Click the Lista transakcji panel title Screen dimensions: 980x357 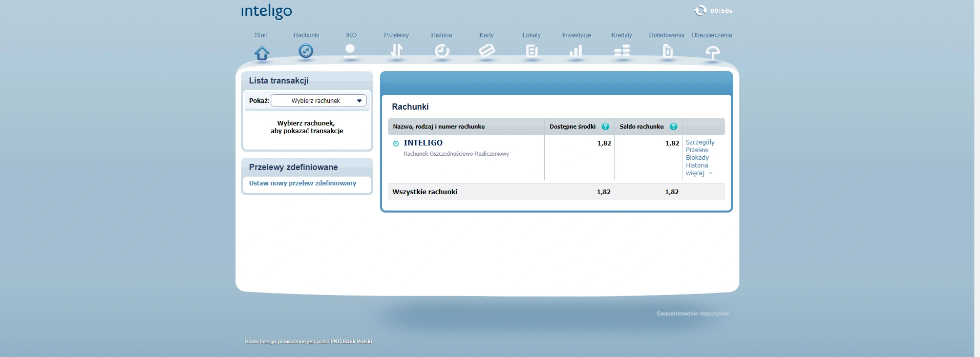coord(279,80)
